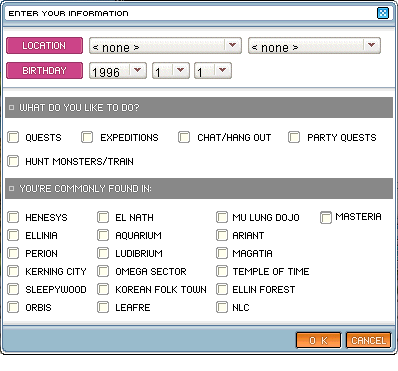This screenshot has height=371, width=398.
Task: Enable the Ludibrium checkbox
Action: coord(103,253)
